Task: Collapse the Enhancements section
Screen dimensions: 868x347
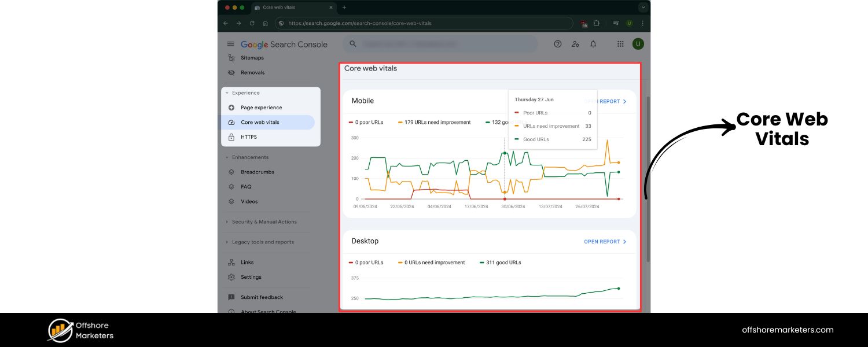Action: point(250,157)
